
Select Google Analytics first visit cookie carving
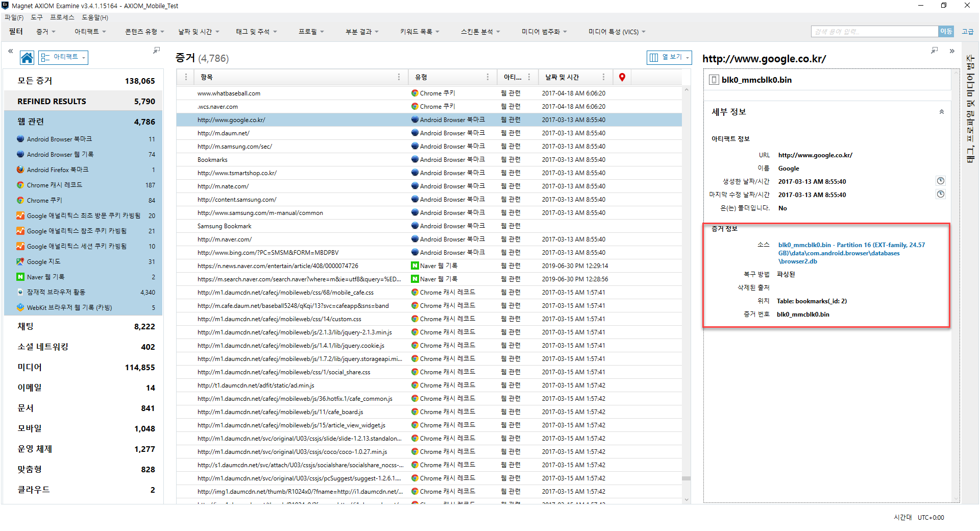click(83, 215)
